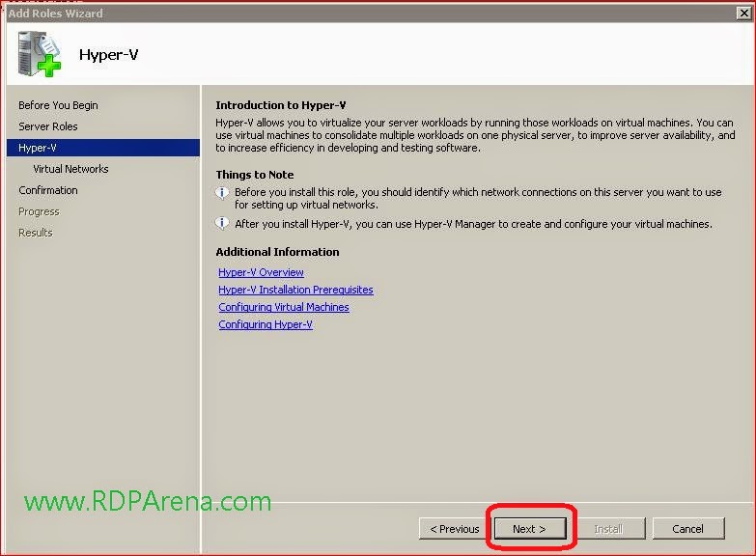The height and width of the screenshot is (556, 756).
Task: Open Hyper-V Installation Prerequisites link
Action: tap(295, 290)
